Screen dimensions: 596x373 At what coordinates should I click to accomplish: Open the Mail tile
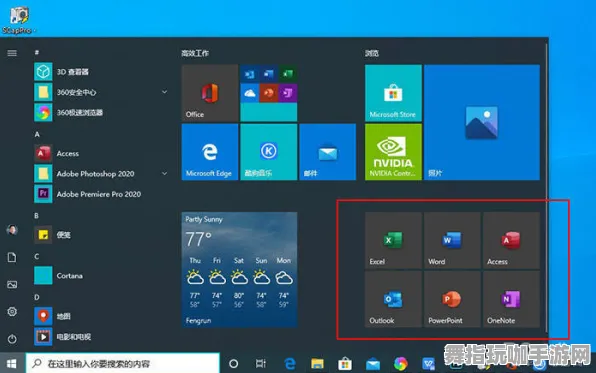328,152
